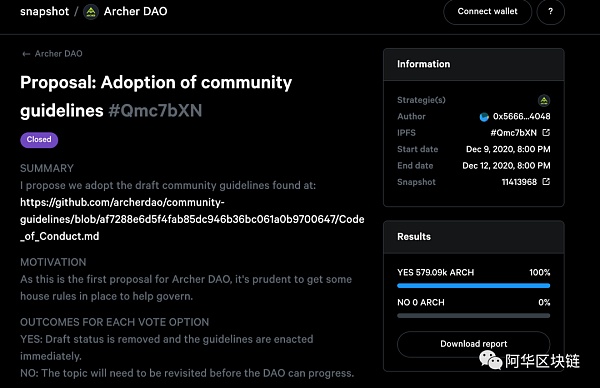This screenshot has width=600, height=388.
Task: Click the Closed status badge
Action: click(39, 140)
